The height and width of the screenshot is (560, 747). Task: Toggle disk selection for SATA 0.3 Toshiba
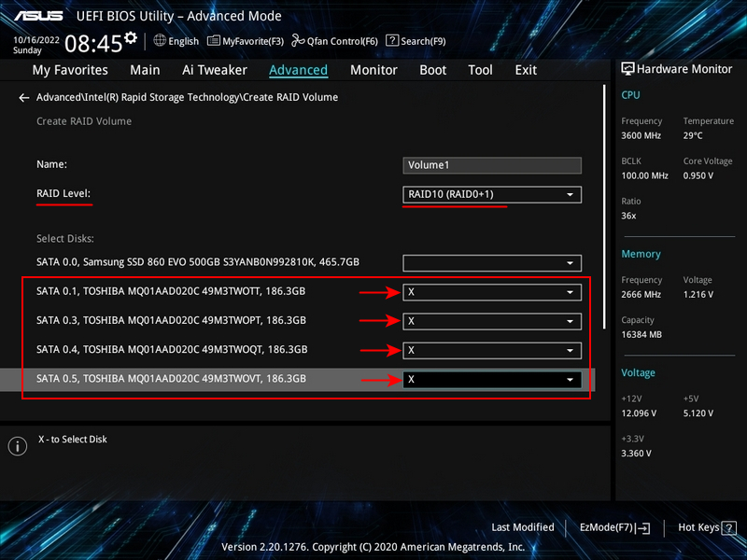pyautogui.click(x=492, y=321)
